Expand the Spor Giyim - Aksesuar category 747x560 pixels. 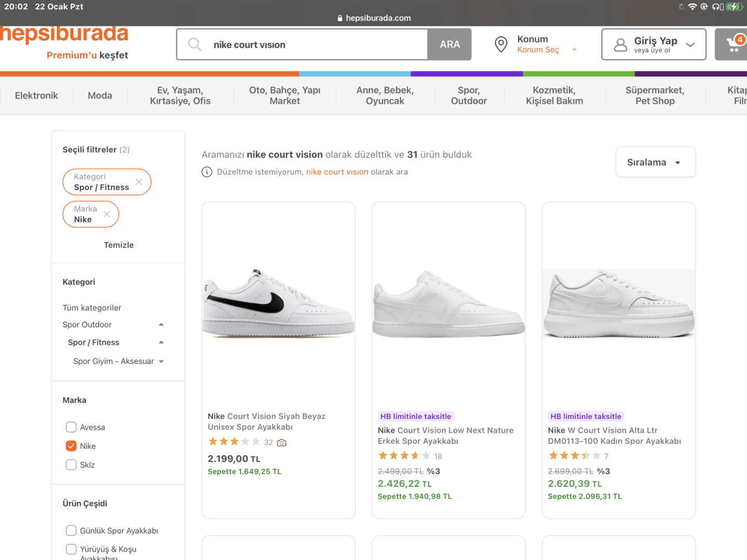coord(161,361)
